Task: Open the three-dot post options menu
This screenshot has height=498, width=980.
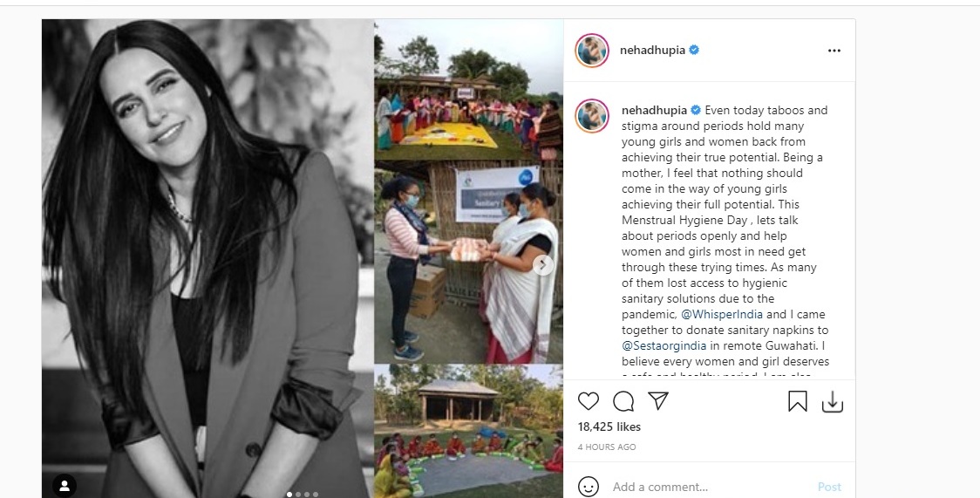Action: tap(834, 51)
